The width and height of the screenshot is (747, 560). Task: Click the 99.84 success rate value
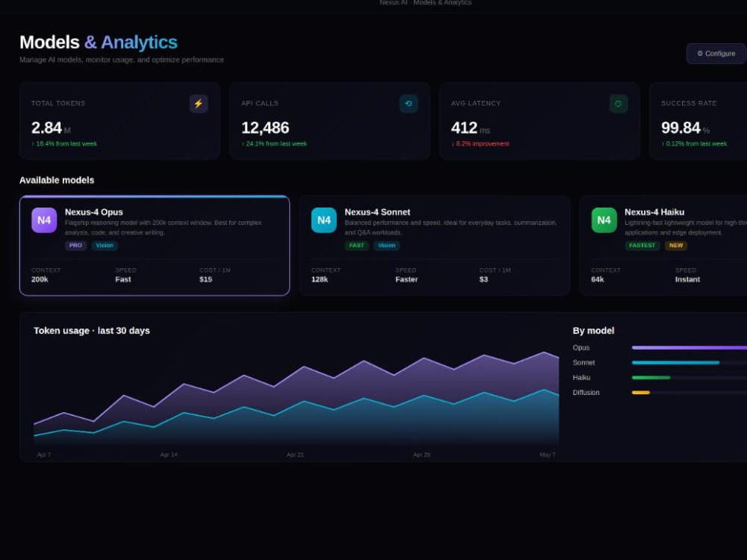coord(681,128)
